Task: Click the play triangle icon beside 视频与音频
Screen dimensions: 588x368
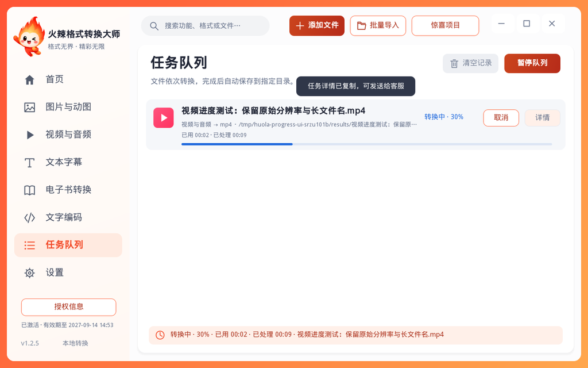Action: (30, 135)
